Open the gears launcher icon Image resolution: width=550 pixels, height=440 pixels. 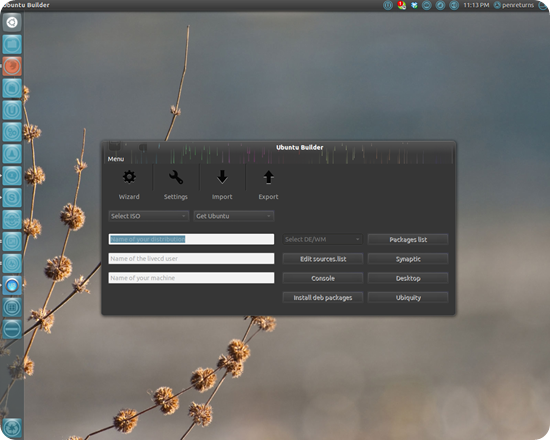pyautogui.click(x=12, y=132)
